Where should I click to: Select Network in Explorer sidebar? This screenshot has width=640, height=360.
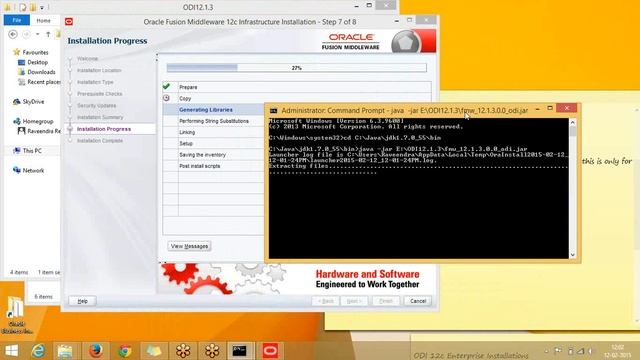coord(33,170)
